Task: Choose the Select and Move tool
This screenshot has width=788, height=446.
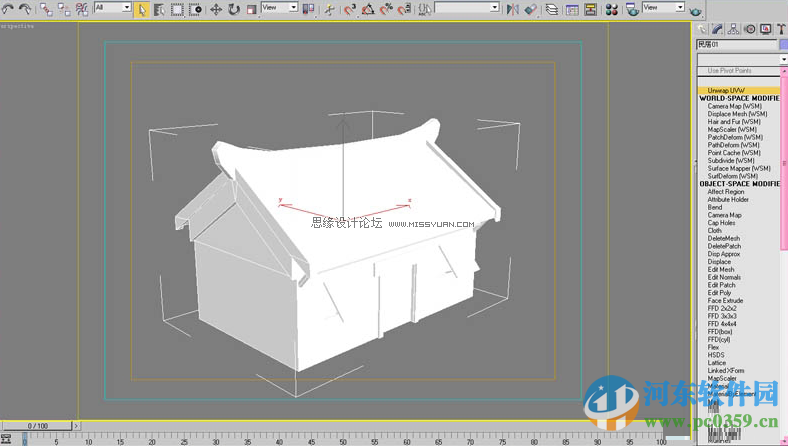Action: pos(215,9)
